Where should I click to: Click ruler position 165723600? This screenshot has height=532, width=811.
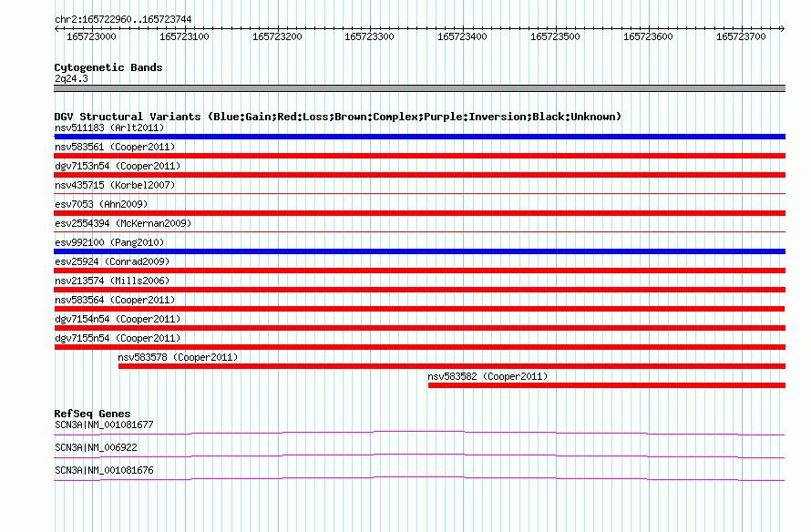(x=648, y=36)
